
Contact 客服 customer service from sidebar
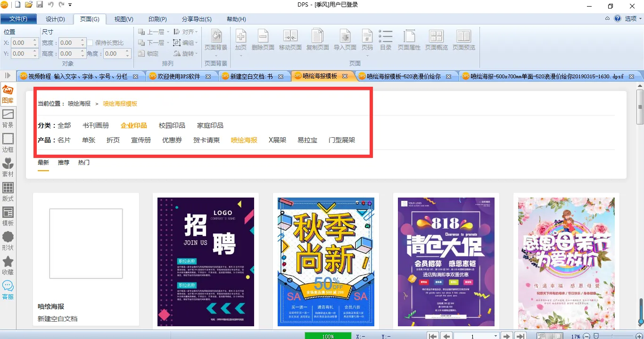[8, 289]
